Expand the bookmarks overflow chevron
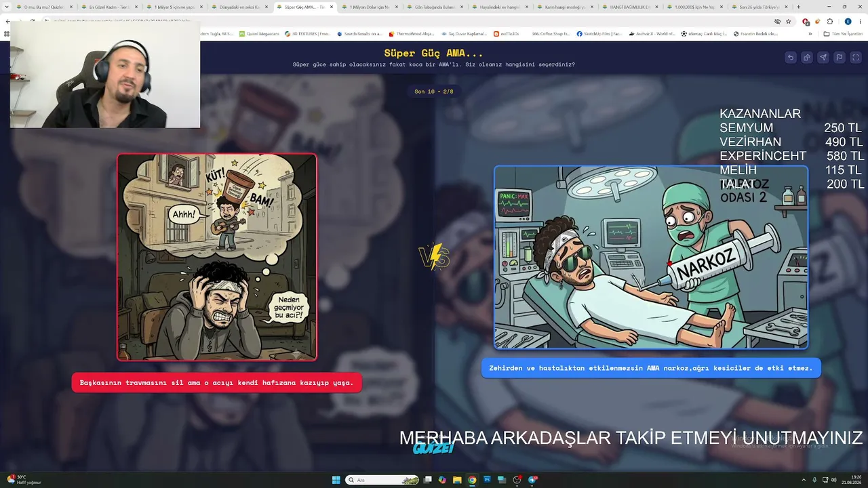The width and height of the screenshot is (868, 488). 810,34
